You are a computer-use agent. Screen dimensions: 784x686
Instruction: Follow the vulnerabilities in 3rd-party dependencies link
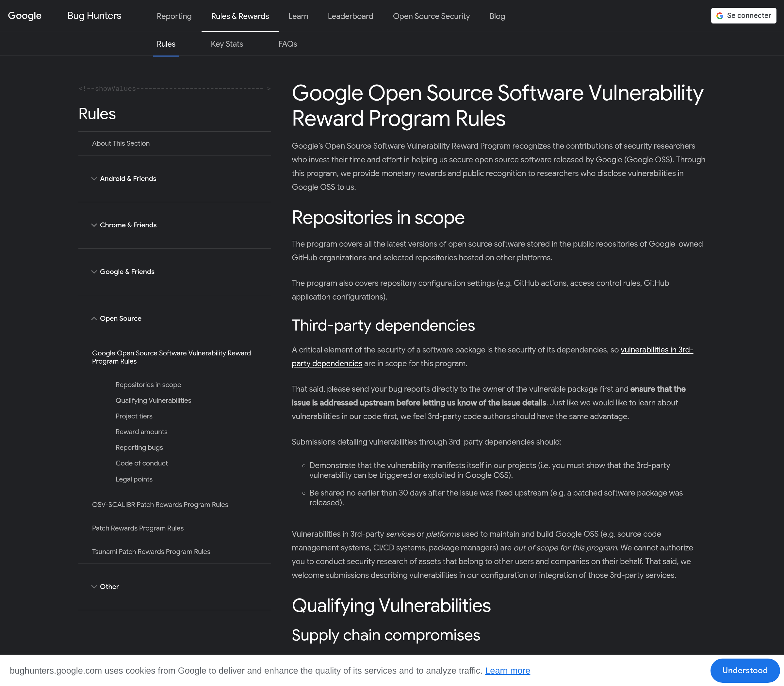pyautogui.click(x=657, y=350)
